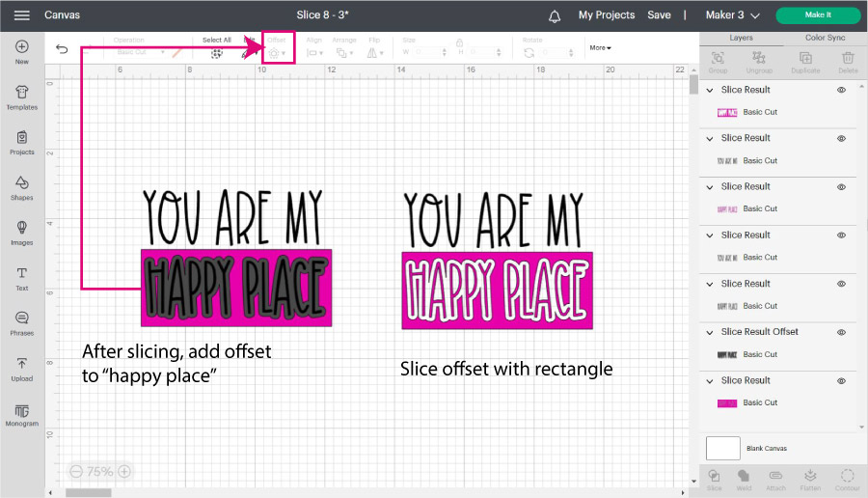Screen dimensions: 868x498
Task: Switch to the Layers tab
Action: pyautogui.click(x=741, y=38)
